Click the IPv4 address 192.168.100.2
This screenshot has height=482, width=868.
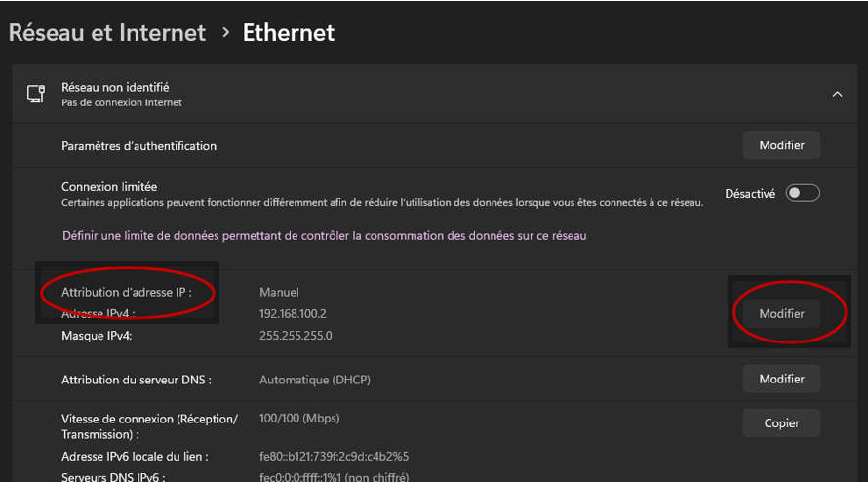click(293, 313)
